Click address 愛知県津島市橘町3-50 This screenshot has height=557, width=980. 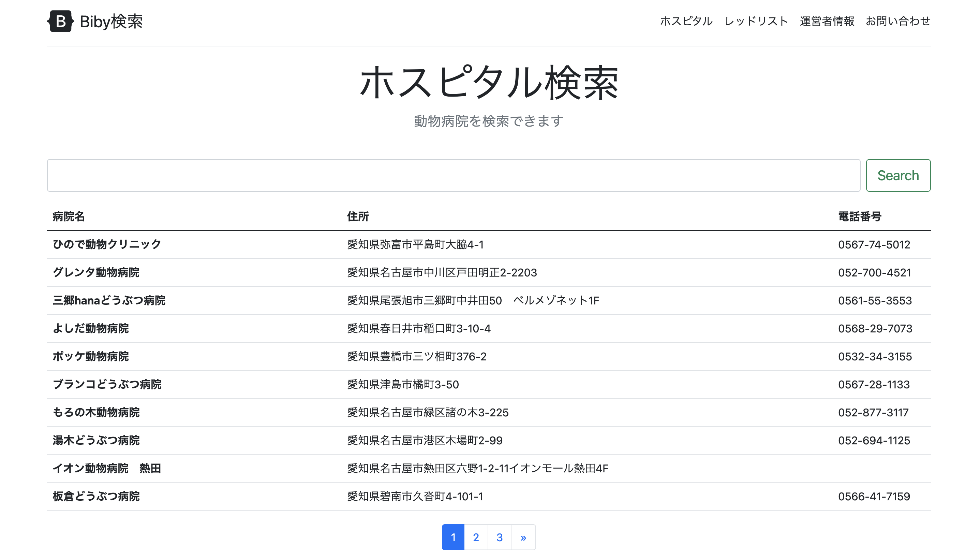pyautogui.click(x=403, y=384)
